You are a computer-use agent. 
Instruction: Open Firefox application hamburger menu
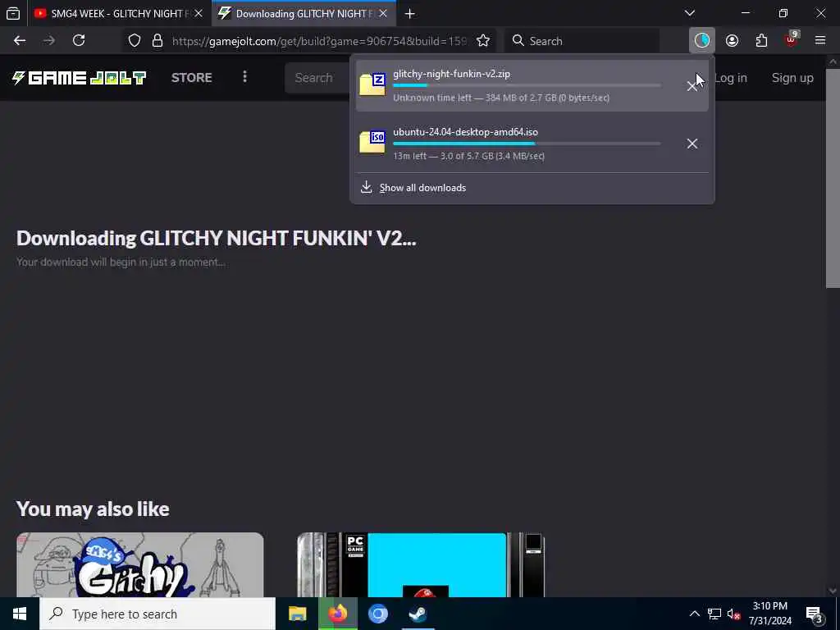click(820, 40)
